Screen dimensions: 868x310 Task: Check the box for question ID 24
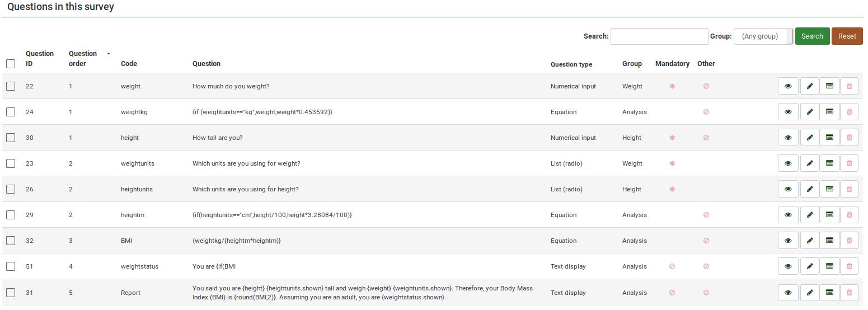11,112
